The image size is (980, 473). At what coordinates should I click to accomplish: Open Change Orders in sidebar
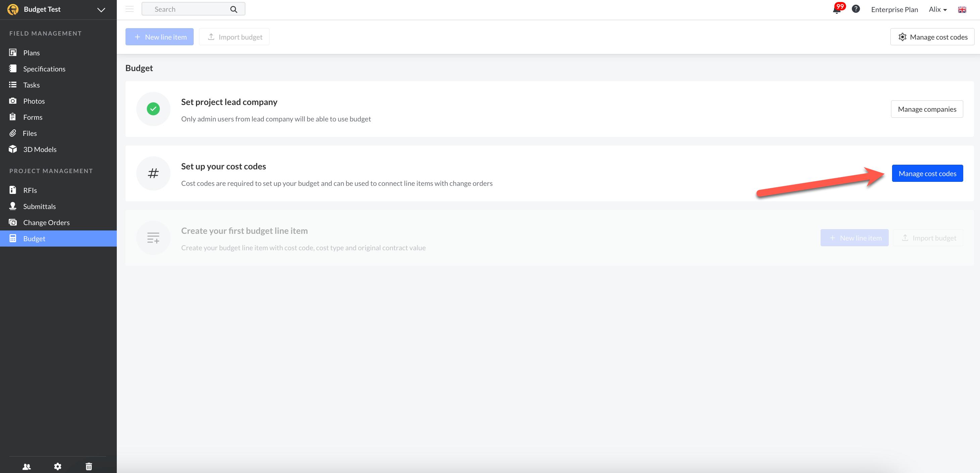pos(46,222)
